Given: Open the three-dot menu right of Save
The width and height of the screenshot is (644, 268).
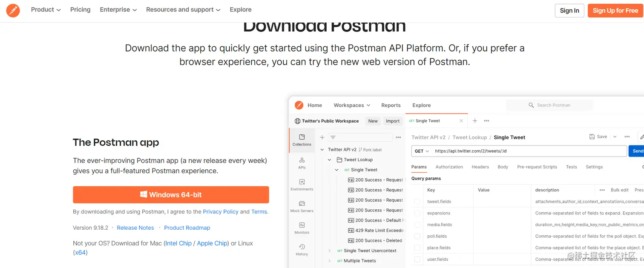Looking at the screenshot, I should click(627, 137).
